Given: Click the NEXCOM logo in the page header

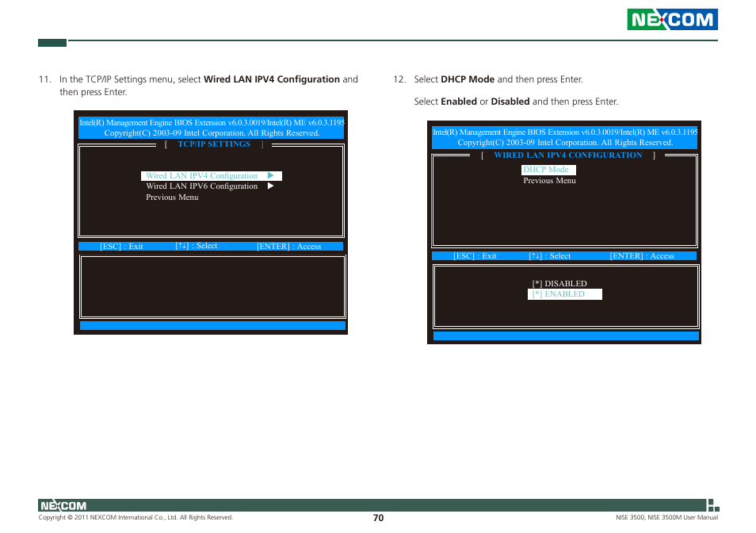Looking at the screenshot, I should click(x=672, y=19).
